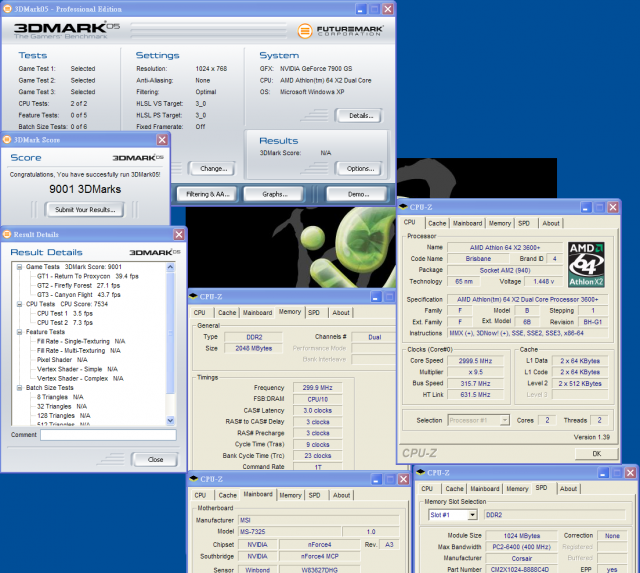Click Submit Your Results... button
This screenshot has height=573, width=640.
tap(84, 210)
